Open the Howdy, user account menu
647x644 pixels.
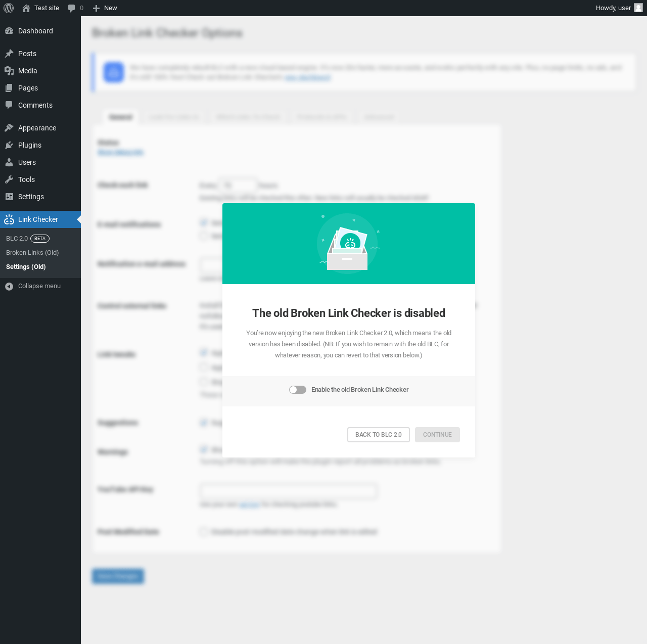click(619, 8)
